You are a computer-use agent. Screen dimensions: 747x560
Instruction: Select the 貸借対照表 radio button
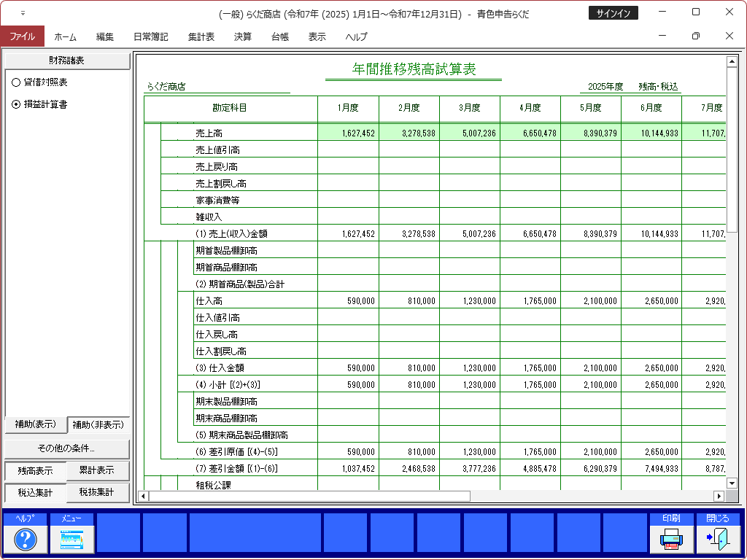click(x=16, y=82)
